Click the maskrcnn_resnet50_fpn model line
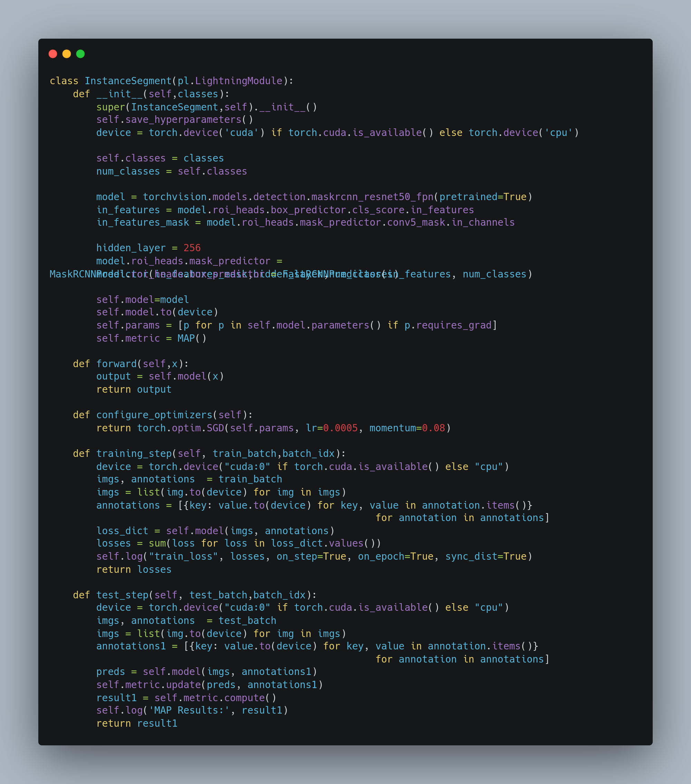The image size is (691, 784). (x=314, y=197)
